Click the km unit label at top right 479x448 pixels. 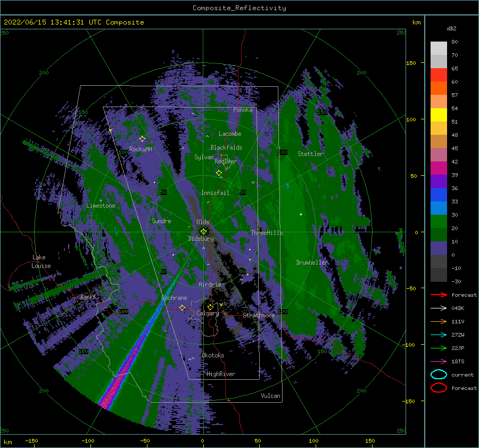pyautogui.click(x=417, y=22)
